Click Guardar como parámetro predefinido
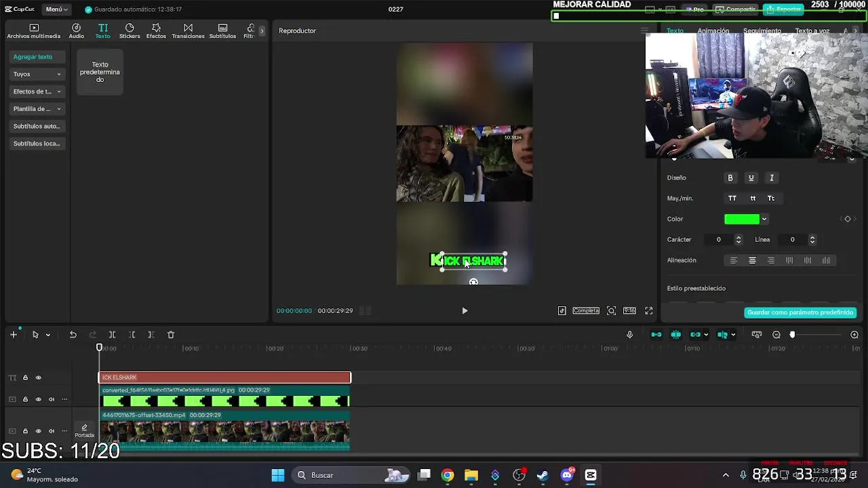Screen dimensions: 868x488 click(800, 312)
